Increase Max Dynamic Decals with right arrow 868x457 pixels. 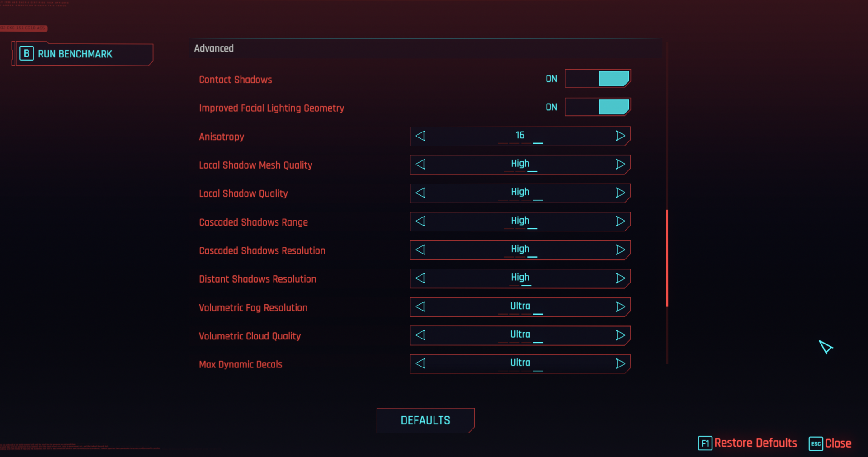620,364
